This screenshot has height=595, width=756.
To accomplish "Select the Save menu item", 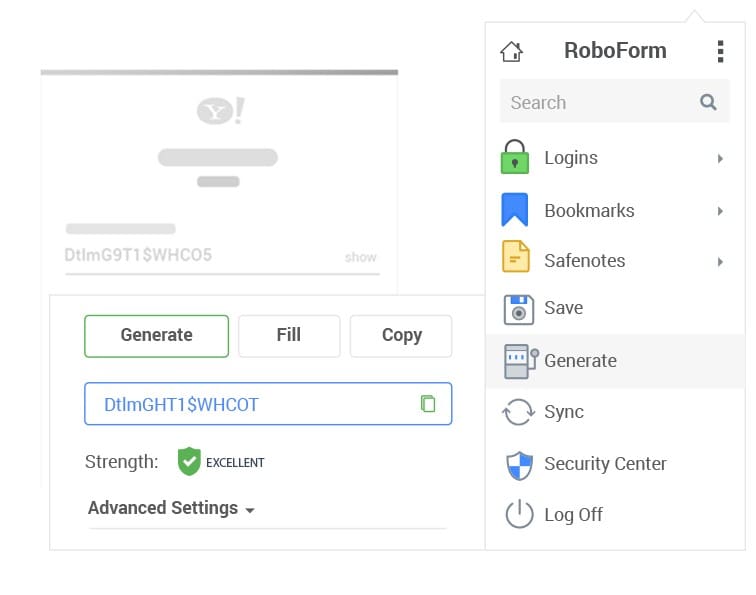I will (614, 308).
